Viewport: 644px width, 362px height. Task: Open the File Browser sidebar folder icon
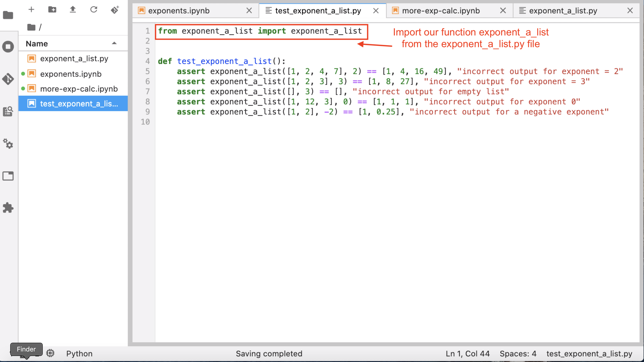(8, 15)
